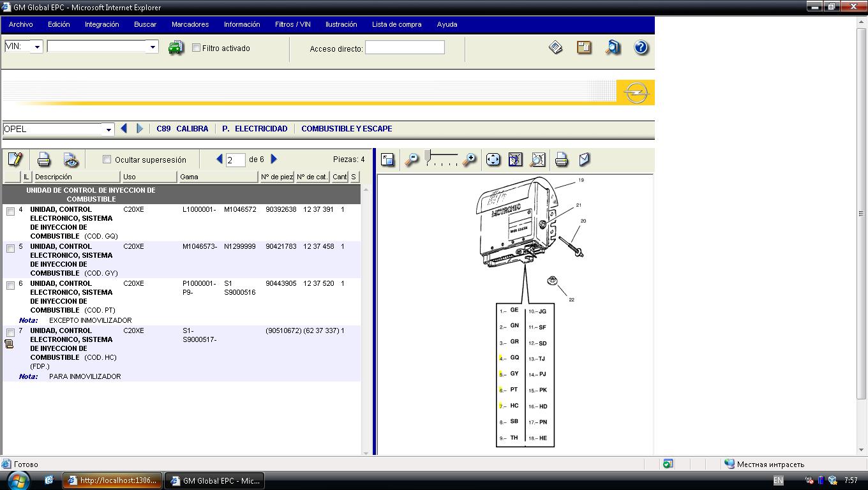Click part number 90392638 cell
This screenshot has height=490, width=868.
pos(281,209)
